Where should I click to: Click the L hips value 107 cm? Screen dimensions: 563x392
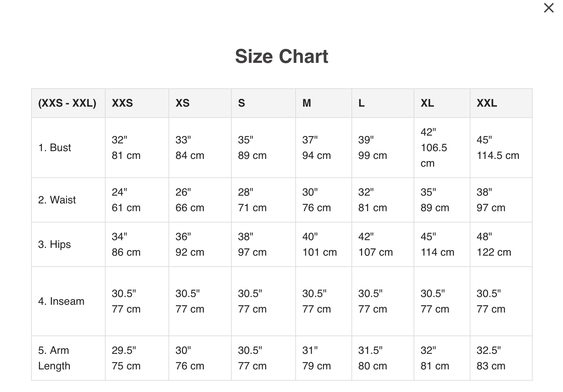point(375,252)
